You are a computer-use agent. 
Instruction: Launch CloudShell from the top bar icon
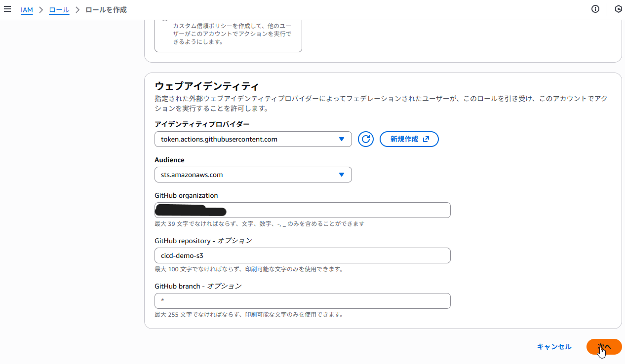[618, 9]
